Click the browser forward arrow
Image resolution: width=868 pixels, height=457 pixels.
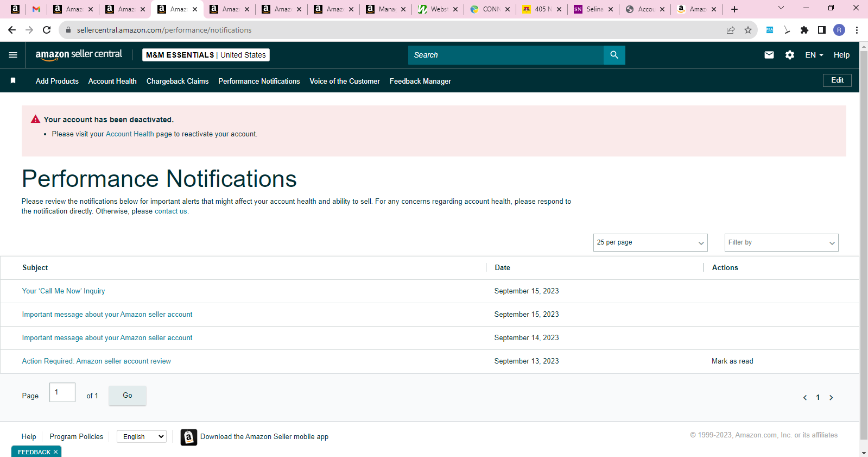[29, 30]
